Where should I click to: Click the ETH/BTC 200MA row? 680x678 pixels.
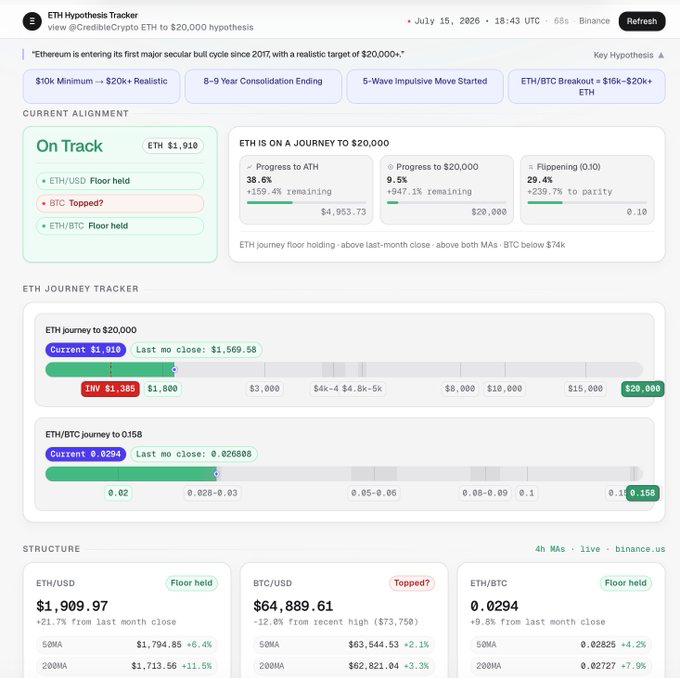click(561, 666)
